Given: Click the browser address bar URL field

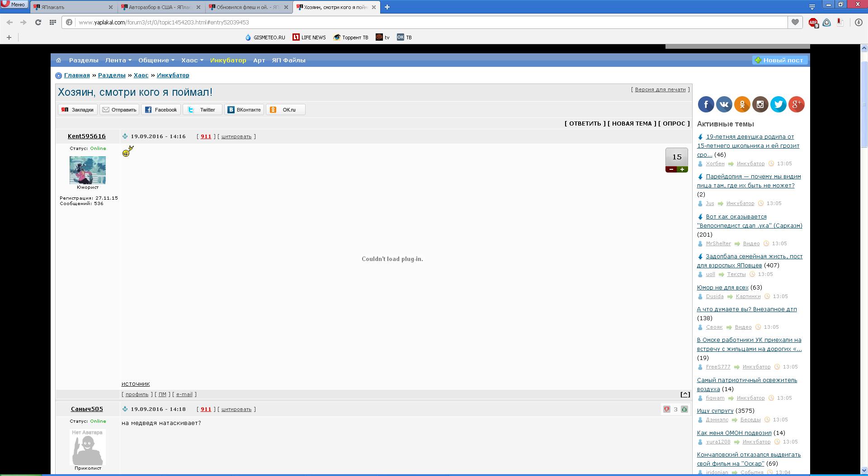Looking at the screenshot, I should (407, 22).
